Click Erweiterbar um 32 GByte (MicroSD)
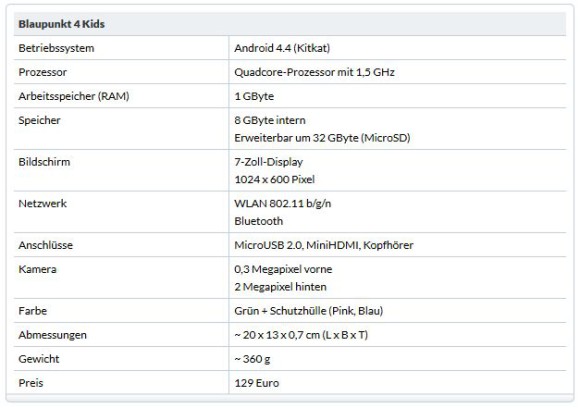This screenshot has height=408, width=580. click(x=322, y=138)
